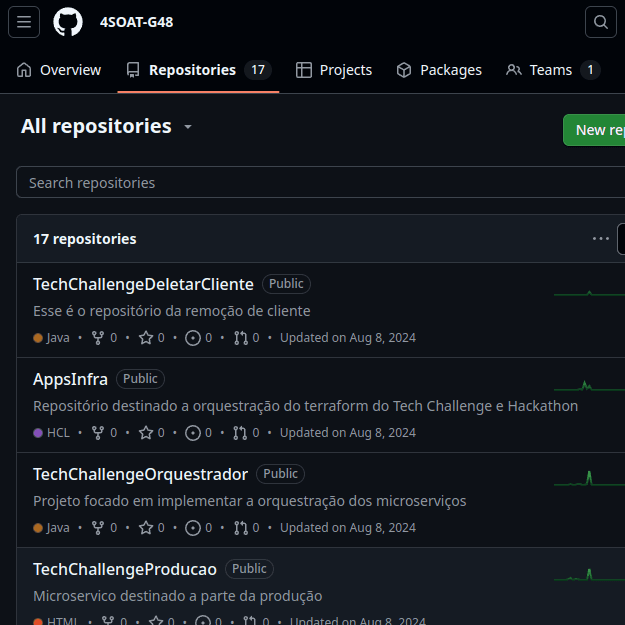Open the AppsInfra repository link
The image size is (625, 625).
[x=70, y=379]
